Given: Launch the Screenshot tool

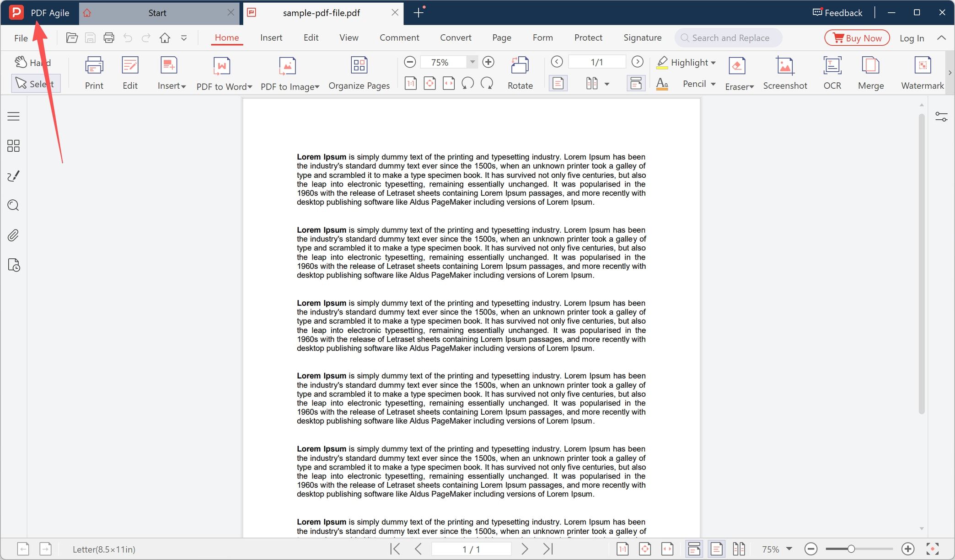Looking at the screenshot, I should 785,73.
